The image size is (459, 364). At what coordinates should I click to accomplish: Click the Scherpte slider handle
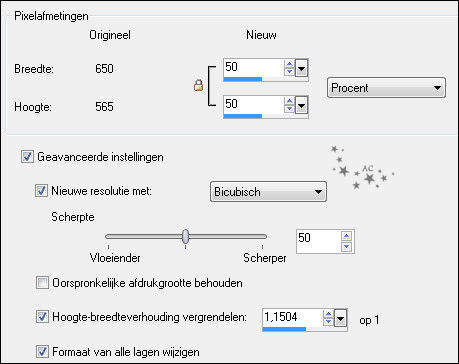coord(186,236)
